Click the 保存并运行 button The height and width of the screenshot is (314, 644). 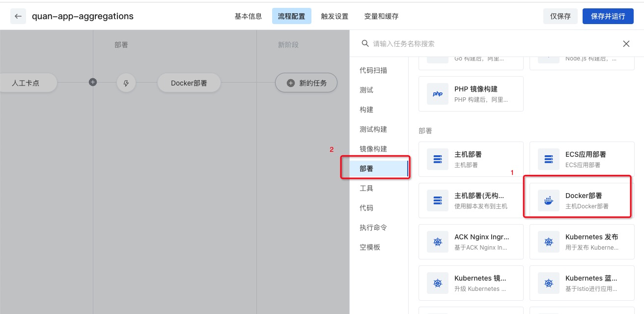click(x=608, y=16)
